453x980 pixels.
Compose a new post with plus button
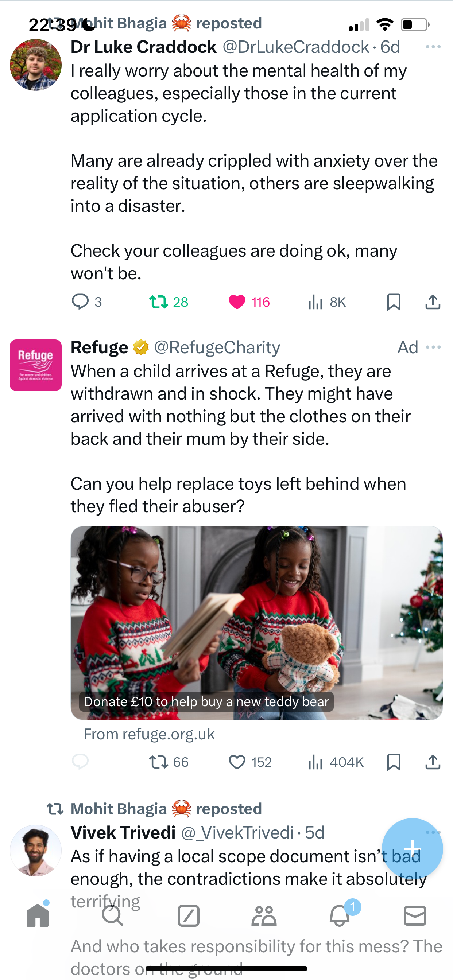click(x=412, y=848)
